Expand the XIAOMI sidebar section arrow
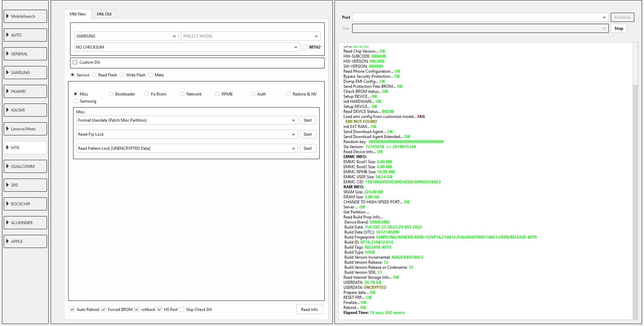 tap(7, 110)
